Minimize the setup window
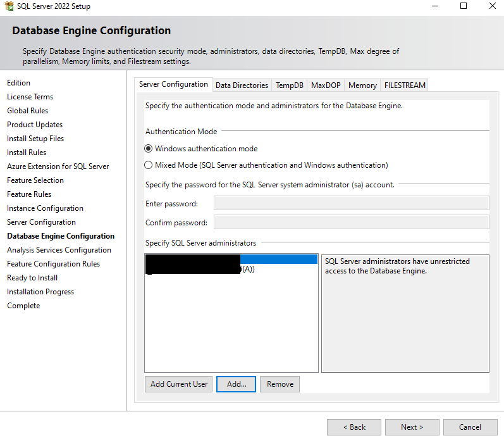 [x=435, y=6]
